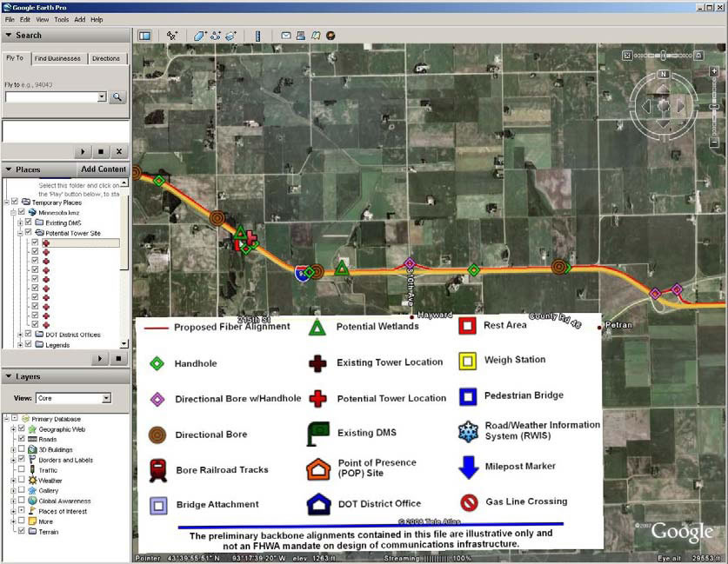This screenshot has height=564, width=728.
Task: Click the Email envelope toolbar icon
Action: point(285,36)
